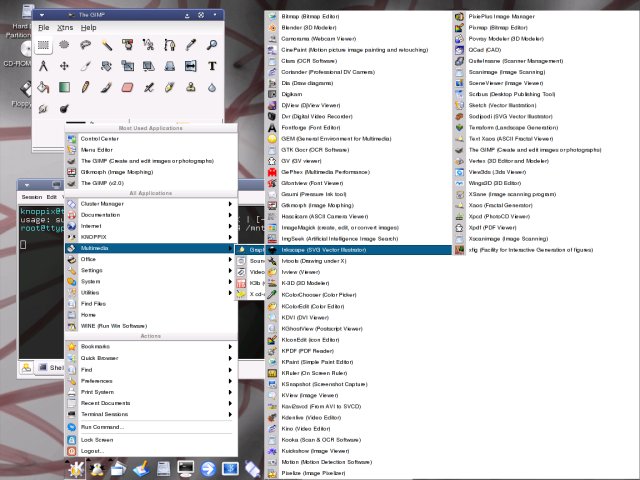Launch Scribus (Desktop Publishing Tool)
The height and width of the screenshot is (480, 640).
pyautogui.click(x=546, y=94)
